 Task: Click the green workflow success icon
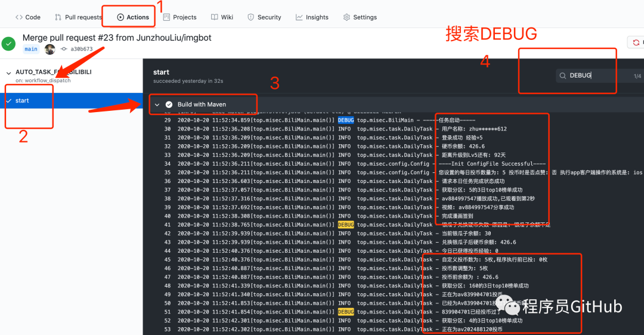8,44
